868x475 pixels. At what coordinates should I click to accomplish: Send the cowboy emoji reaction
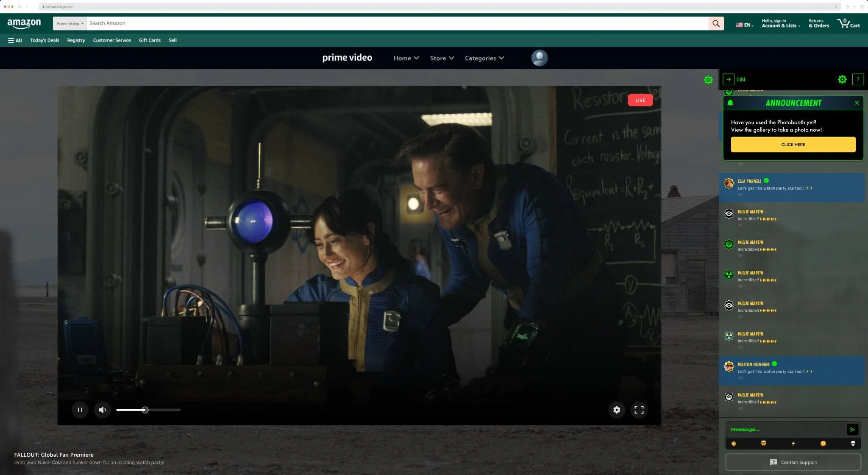[x=734, y=443]
